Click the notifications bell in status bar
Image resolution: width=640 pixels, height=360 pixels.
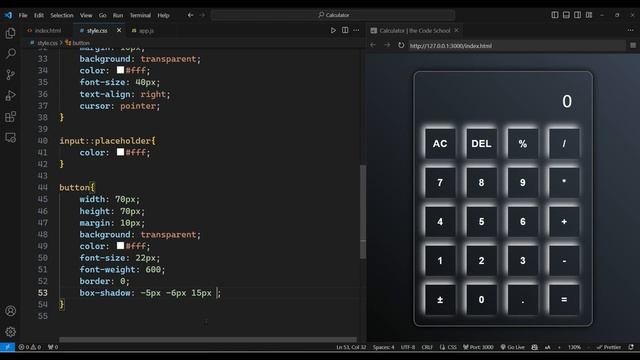[x=631, y=347]
